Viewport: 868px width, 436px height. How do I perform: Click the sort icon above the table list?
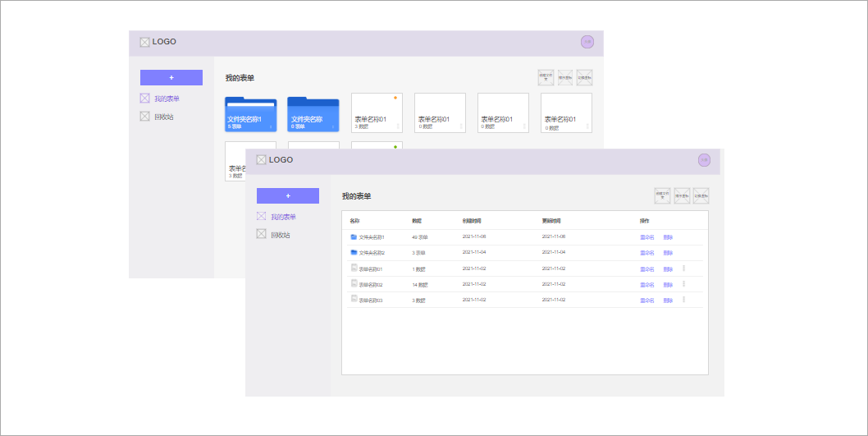point(682,195)
